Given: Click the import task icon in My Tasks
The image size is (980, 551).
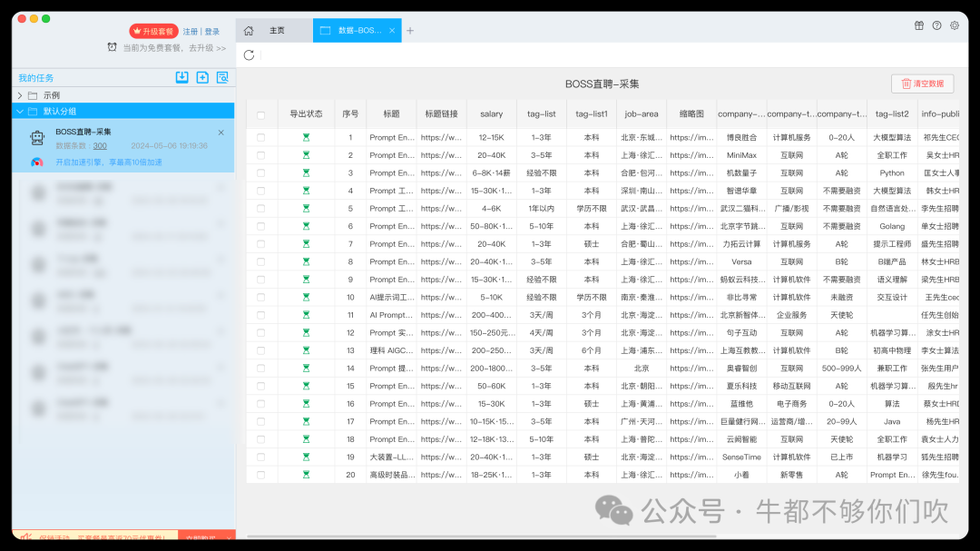Looking at the screenshot, I should click(x=181, y=77).
